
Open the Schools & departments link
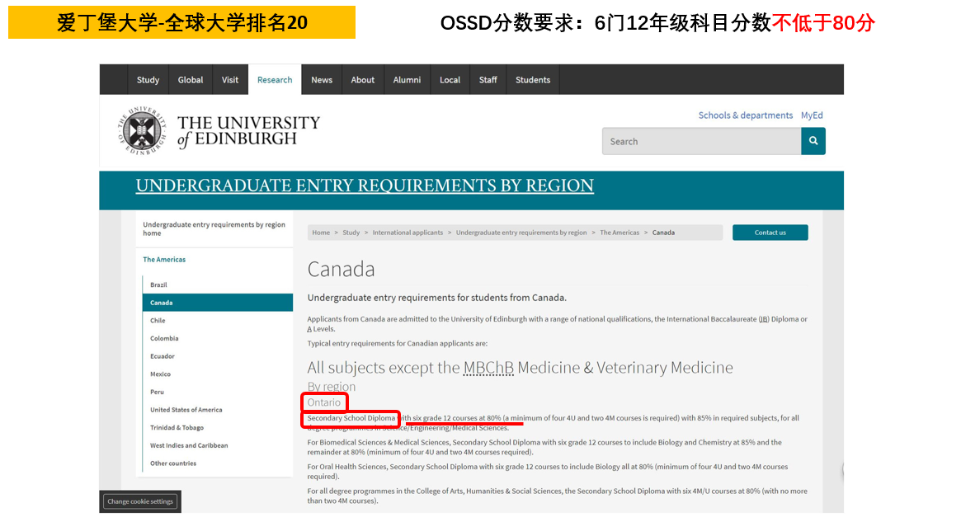pyautogui.click(x=745, y=115)
